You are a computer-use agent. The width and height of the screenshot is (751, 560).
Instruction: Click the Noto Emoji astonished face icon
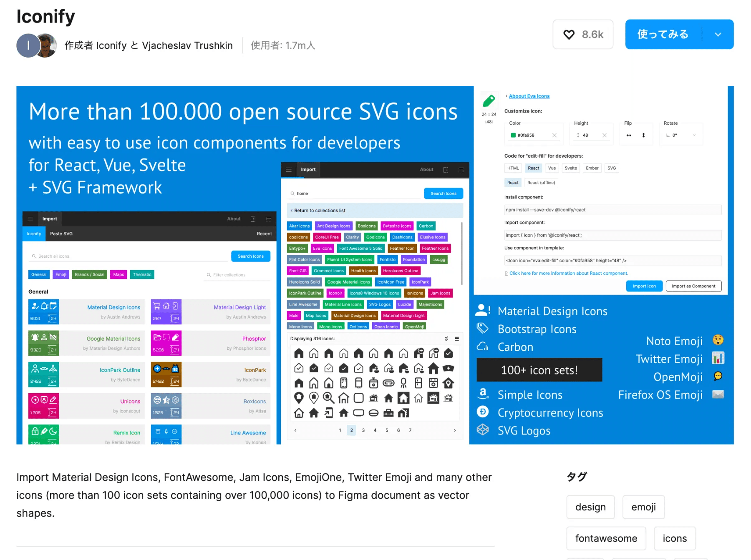(718, 340)
